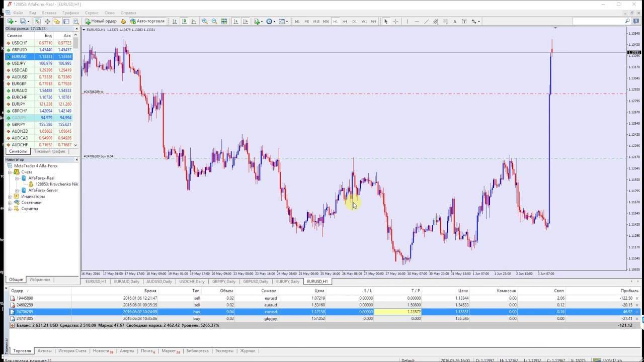Click the zoom in magnifier icon

[x=205, y=21]
